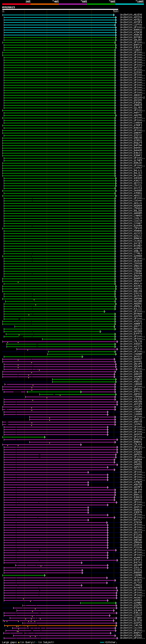Select label UniRef100_B6HPP2
Image resolution: width=146 pixels, height=644 pixels.
tap(131, 278)
